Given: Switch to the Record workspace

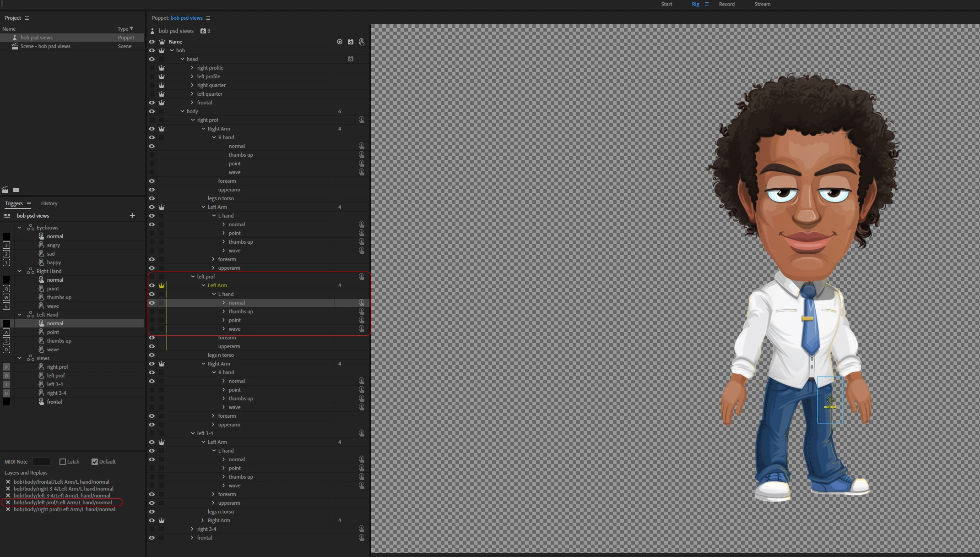Looking at the screenshot, I should tap(726, 4).
